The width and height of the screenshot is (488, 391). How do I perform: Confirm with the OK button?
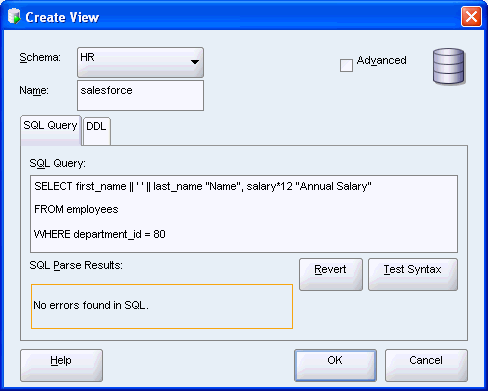click(335, 365)
